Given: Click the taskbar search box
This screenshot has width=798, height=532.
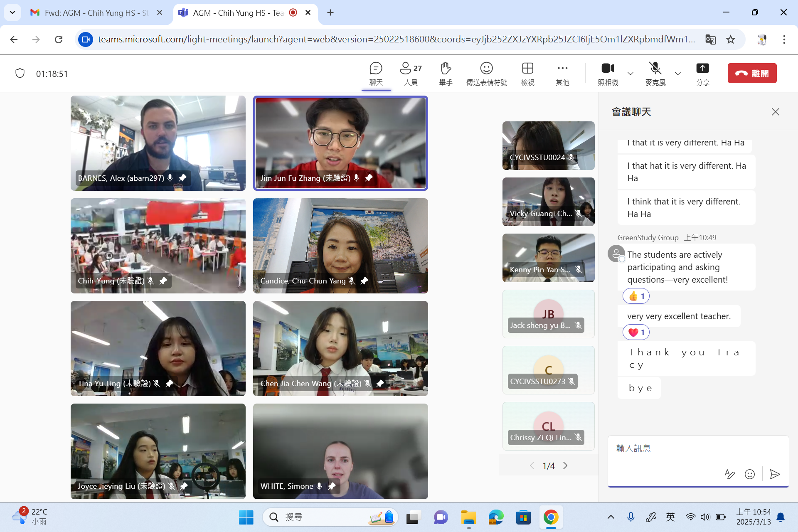Looking at the screenshot, I should [330, 517].
